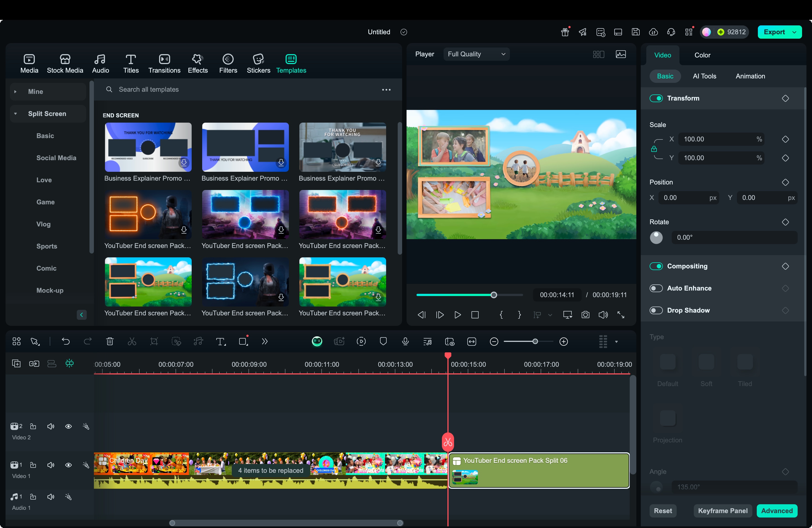812x528 pixels.
Task: Open the timeline view options dropdown arrow
Action: pos(616,341)
